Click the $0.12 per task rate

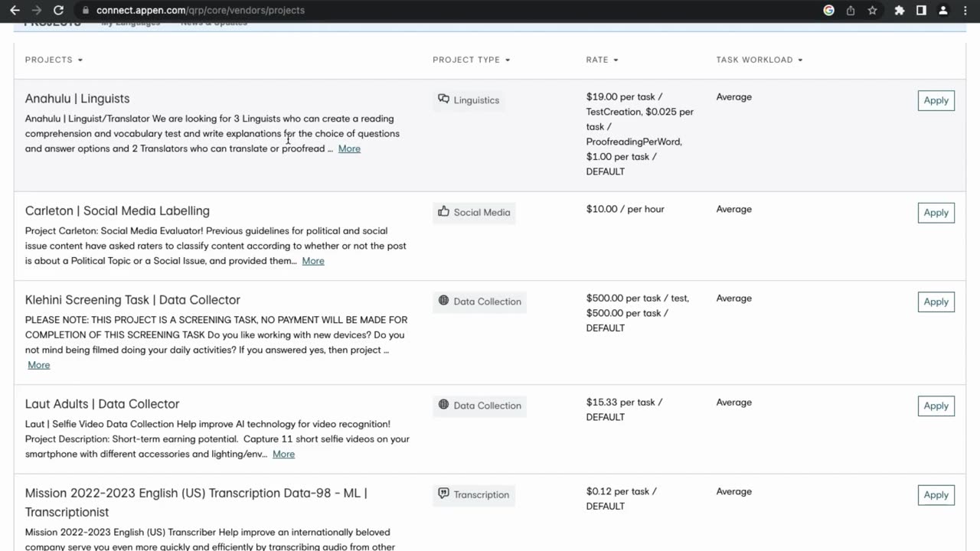621,498
